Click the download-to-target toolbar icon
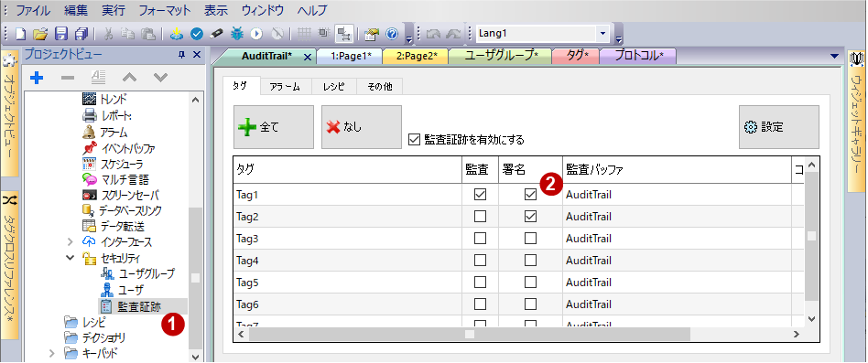 click(176, 34)
